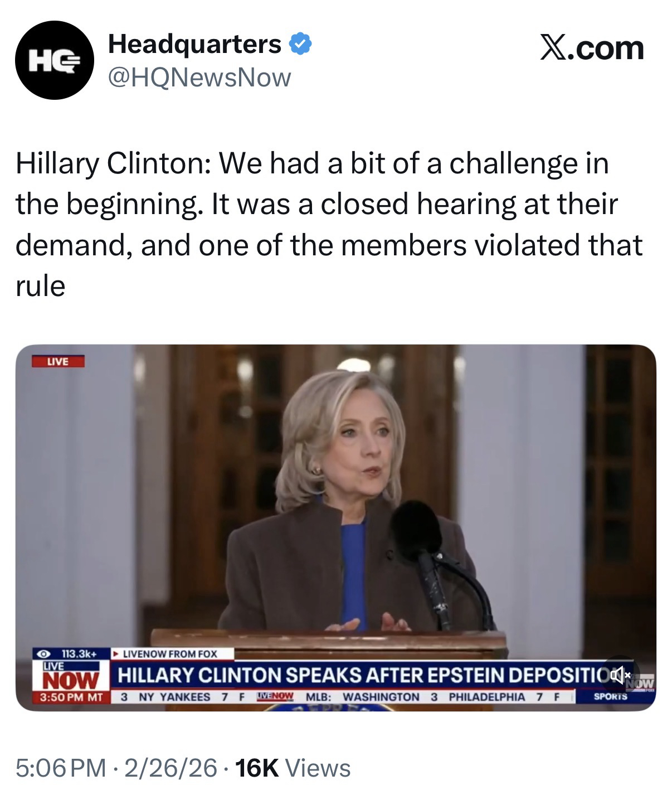Viewport: 672px width, 790px height.
Task: Click the red LIVE badge on the video
Action: [58, 361]
